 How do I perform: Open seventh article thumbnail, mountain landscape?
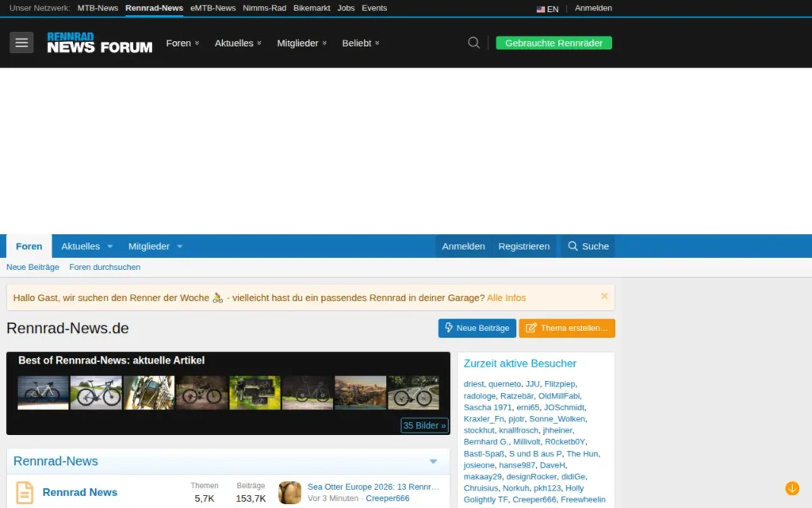[x=361, y=393]
